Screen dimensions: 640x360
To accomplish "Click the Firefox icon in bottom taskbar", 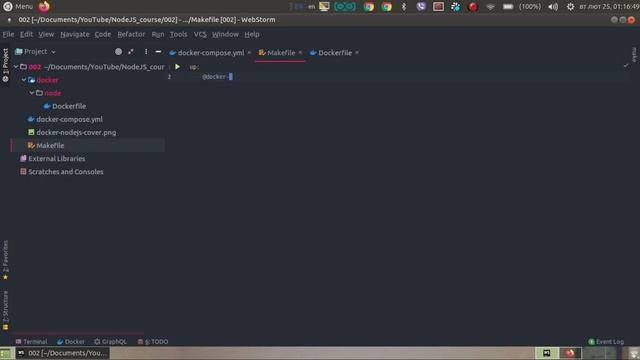I will [x=570, y=353].
